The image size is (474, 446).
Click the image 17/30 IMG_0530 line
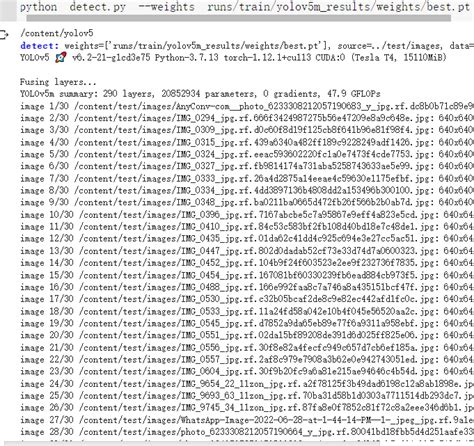(247, 299)
